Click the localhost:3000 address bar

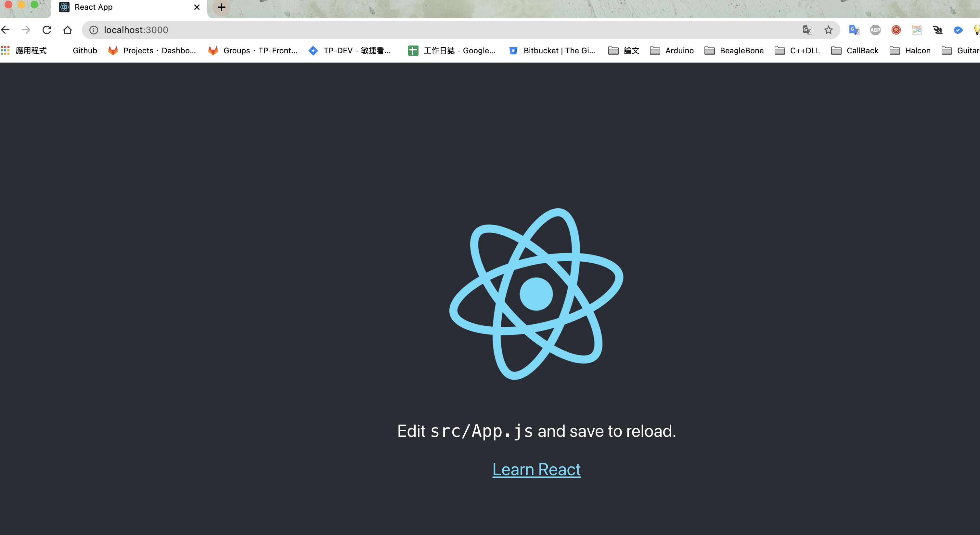coord(137,29)
